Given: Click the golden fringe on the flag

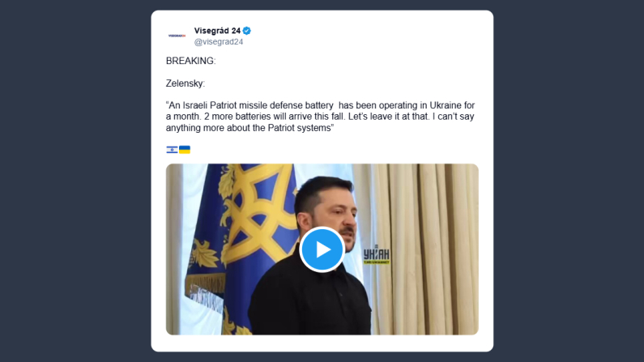Looking at the screenshot, I should click(204, 287).
